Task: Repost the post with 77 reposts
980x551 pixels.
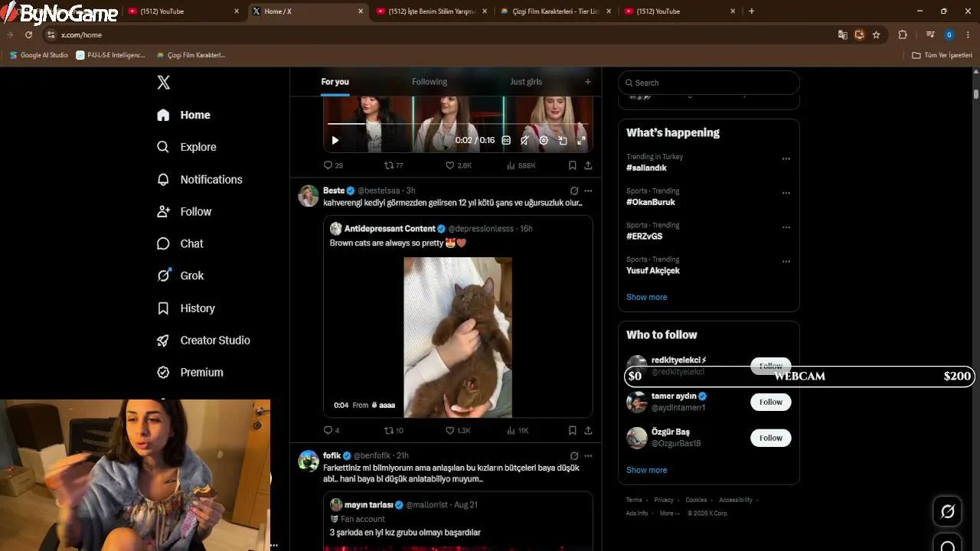Action: point(394,165)
